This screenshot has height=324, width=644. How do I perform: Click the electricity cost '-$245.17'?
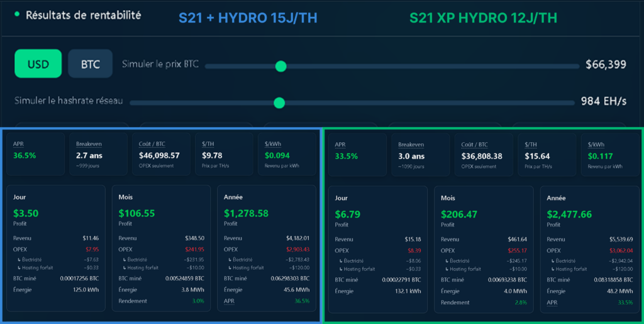click(517, 260)
